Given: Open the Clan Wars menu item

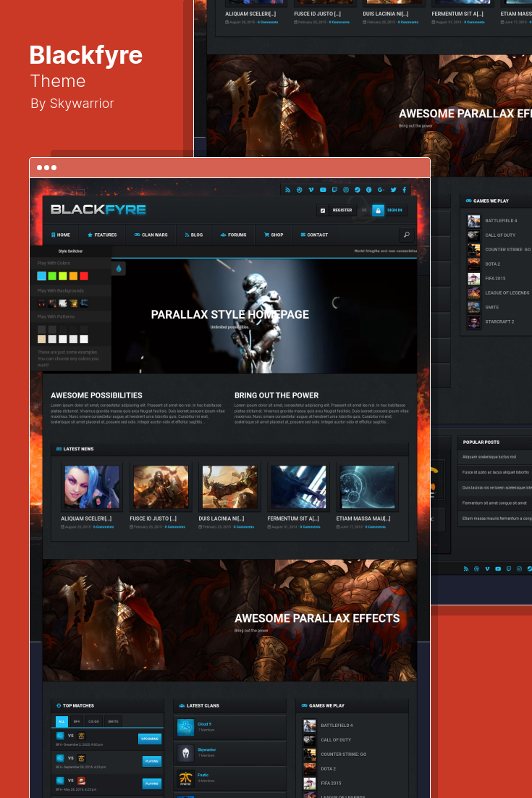Looking at the screenshot, I should [x=151, y=235].
